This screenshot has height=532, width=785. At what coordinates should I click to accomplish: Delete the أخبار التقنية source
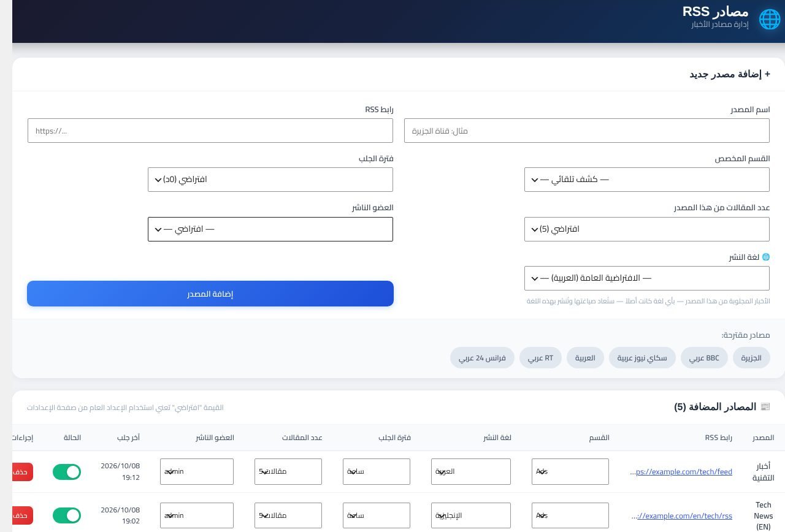pos(22,472)
